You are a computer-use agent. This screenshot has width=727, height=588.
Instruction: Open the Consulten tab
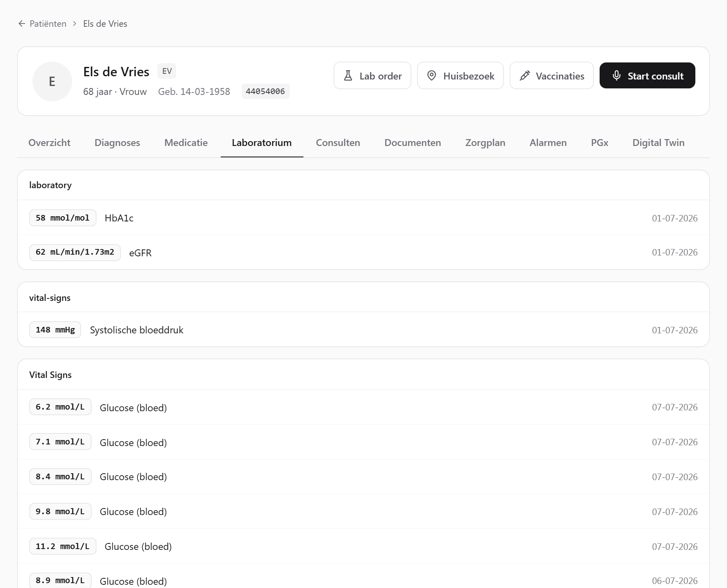click(x=338, y=143)
